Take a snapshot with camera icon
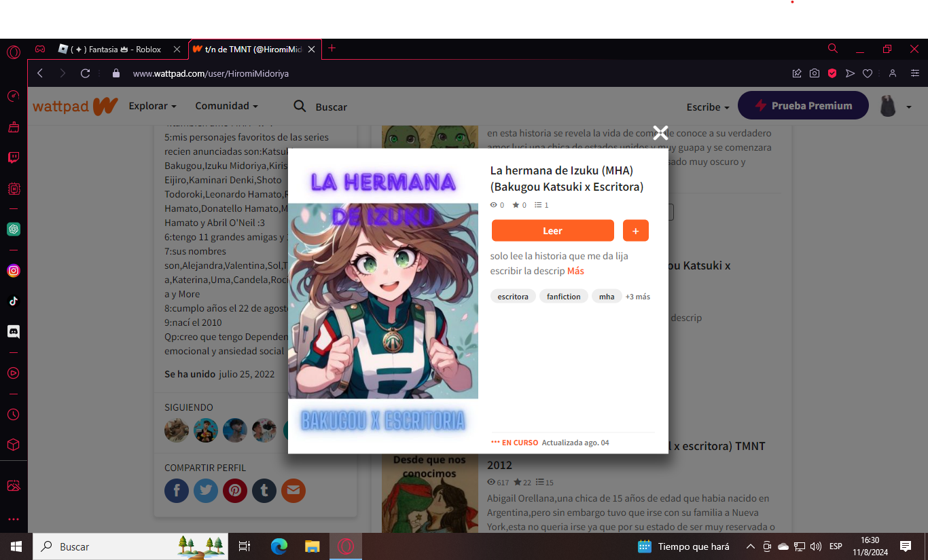Viewport: 928px width, 560px height. [815, 73]
